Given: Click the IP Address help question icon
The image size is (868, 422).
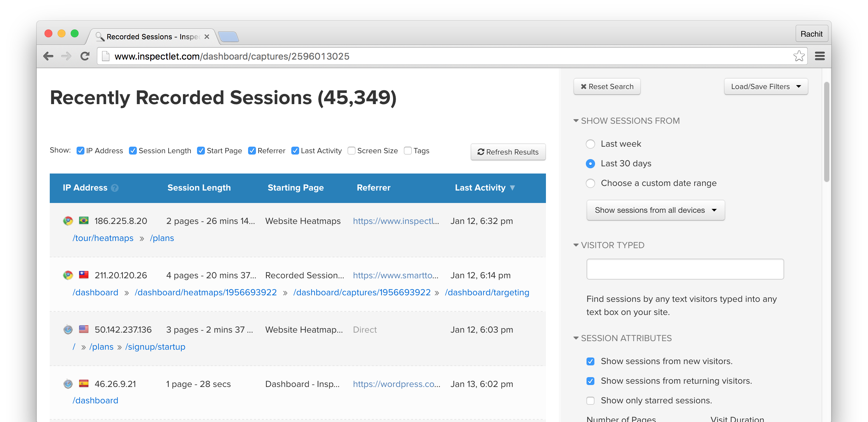Looking at the screenshot, I should 115,188.
